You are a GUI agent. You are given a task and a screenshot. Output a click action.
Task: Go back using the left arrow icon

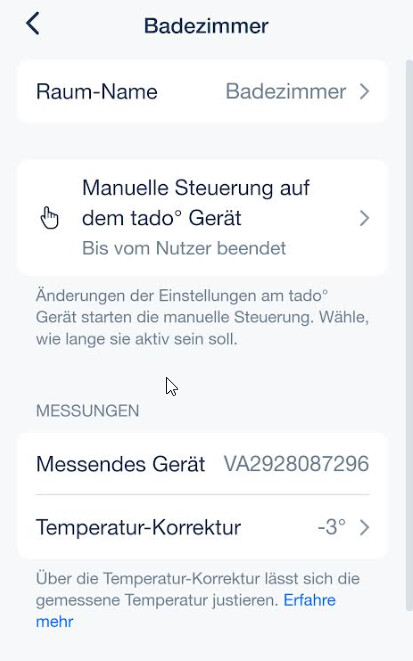coord(33,23)
